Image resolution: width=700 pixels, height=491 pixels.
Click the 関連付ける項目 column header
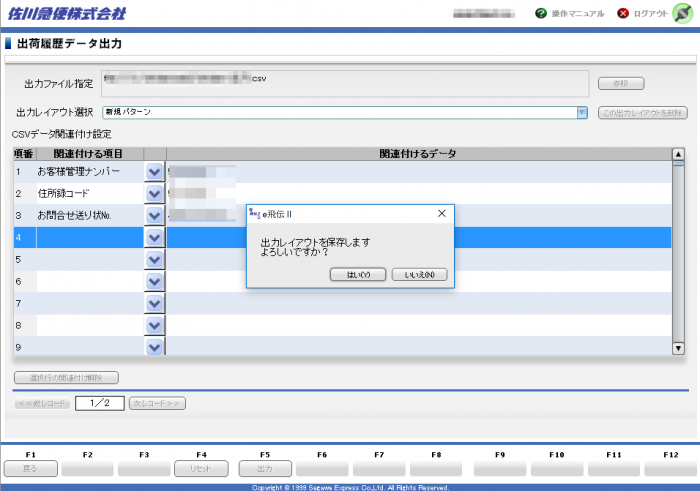pyautogui.click(x=90, y=154)
